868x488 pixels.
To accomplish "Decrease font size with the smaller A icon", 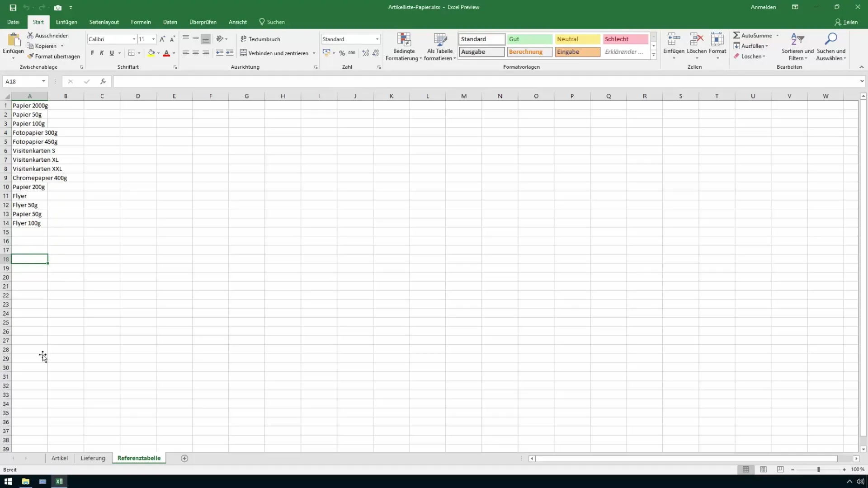I will 172,39.
